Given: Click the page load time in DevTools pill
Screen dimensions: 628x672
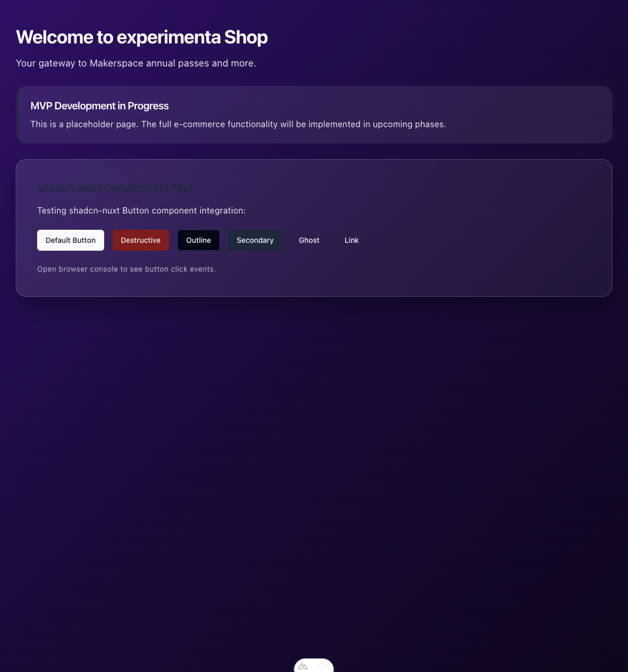Looking at the screenshot, I should coord(322,666).
